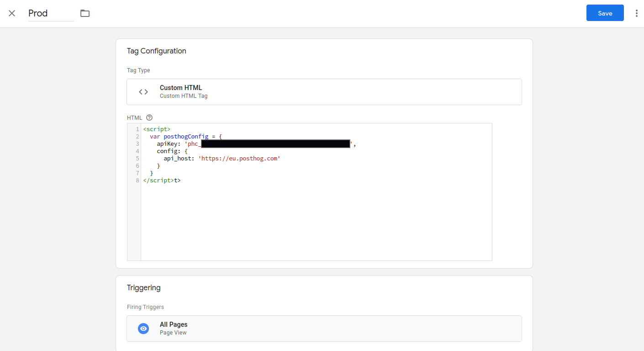Click the folder icon beside the tag name
This screenshot has width=644, height=351.
tap(85, 13)
